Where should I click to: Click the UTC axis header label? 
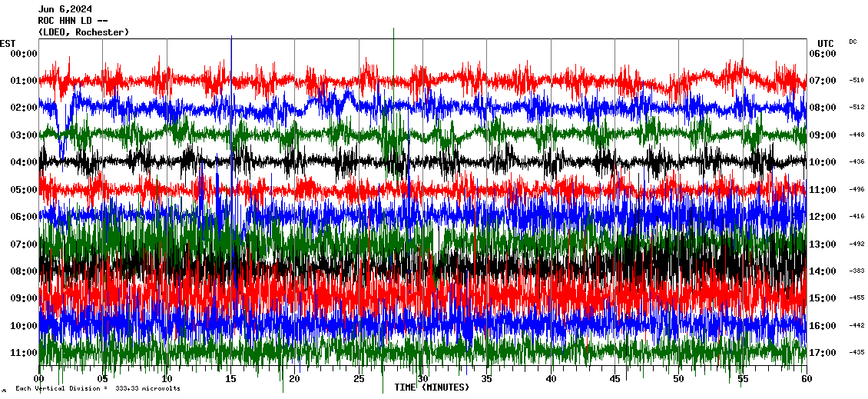(825, 43)
